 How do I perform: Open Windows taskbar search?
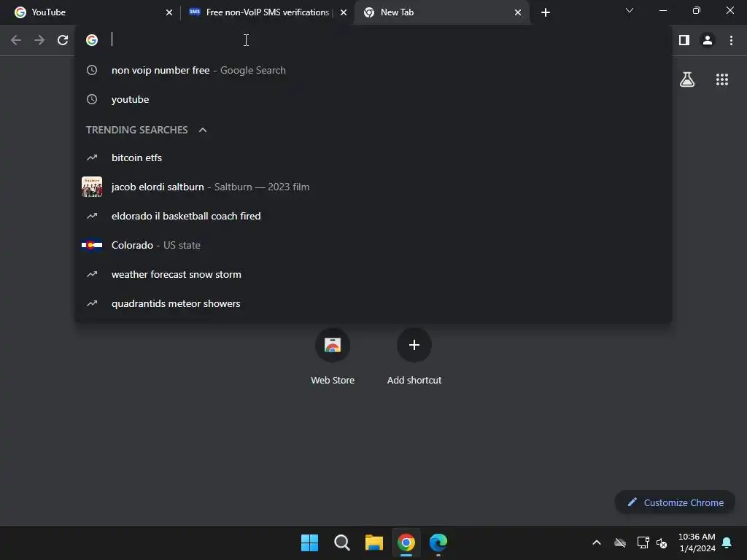341,542
